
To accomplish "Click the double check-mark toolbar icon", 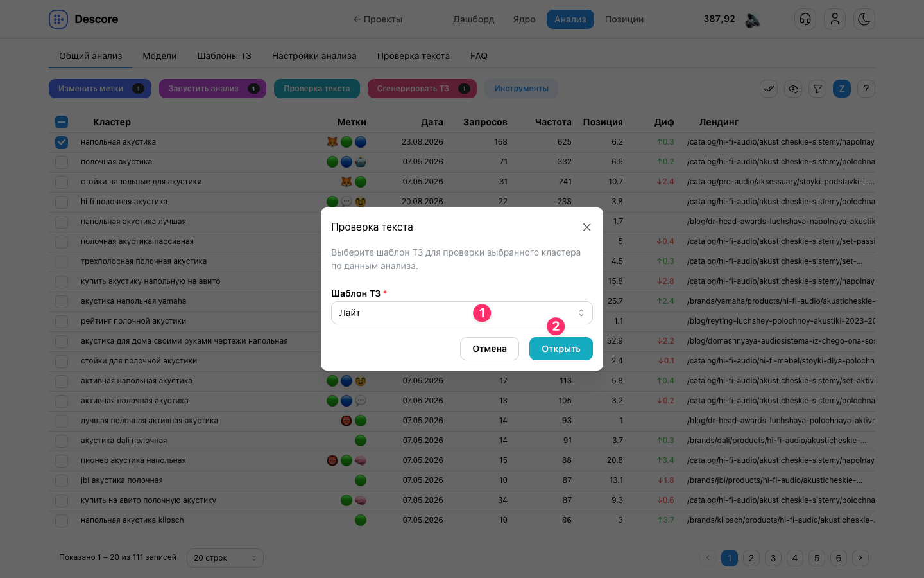I will point(769,89).
